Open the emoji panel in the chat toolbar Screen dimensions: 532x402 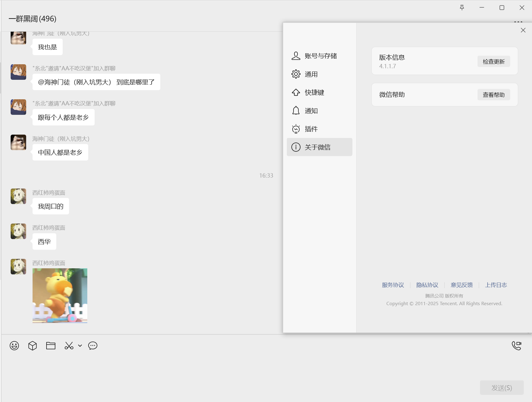[14, 346]
